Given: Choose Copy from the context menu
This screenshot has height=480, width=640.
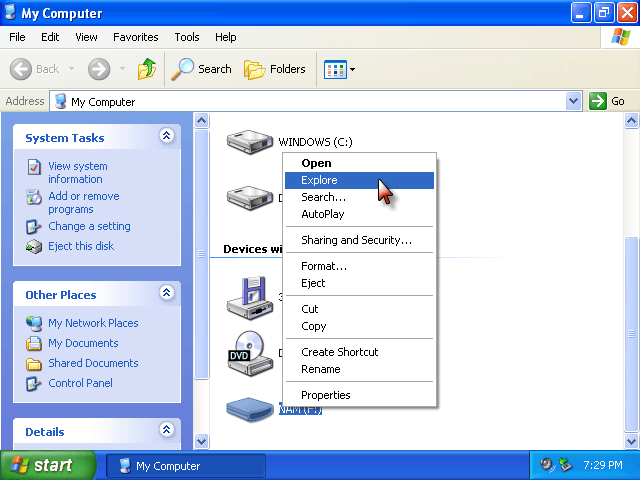Looking at the screenshot, I should (x=359, y=326).
